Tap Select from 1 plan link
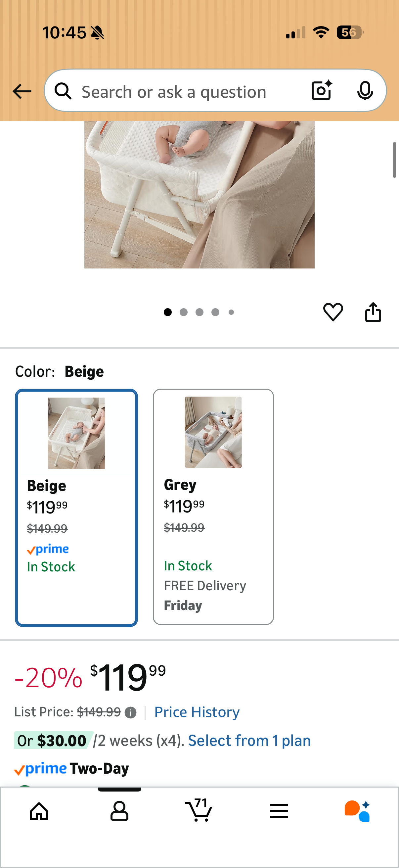Image resolution: width=399 pixels, height=868 pixels. click(249, 741)
